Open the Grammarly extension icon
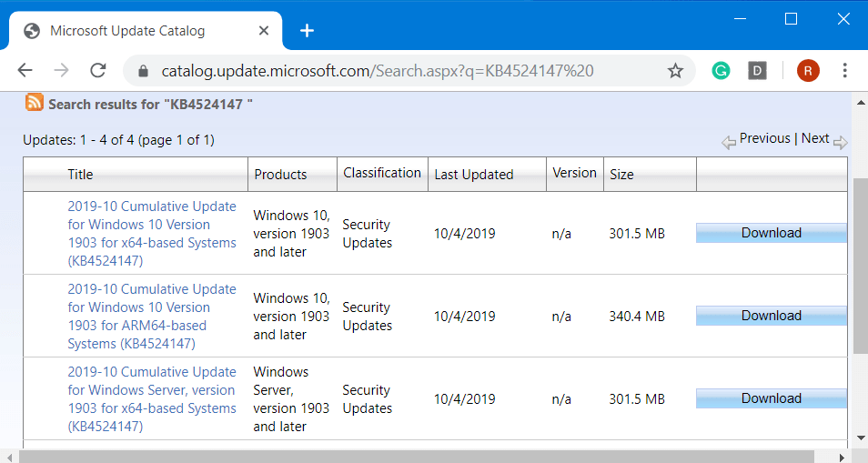The width and height of the screenshot is (868, 463). click(721, 71)
